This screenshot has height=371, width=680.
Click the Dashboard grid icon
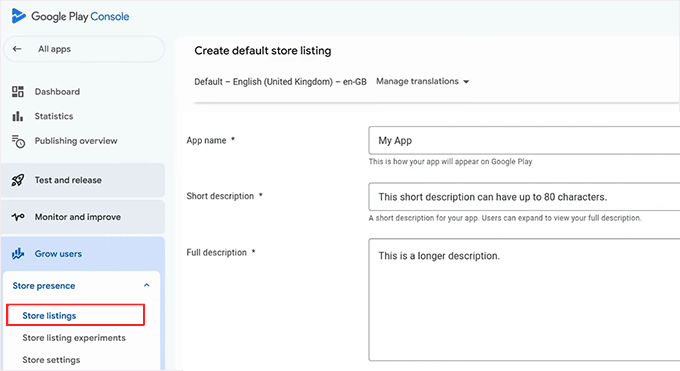(18, 92)
